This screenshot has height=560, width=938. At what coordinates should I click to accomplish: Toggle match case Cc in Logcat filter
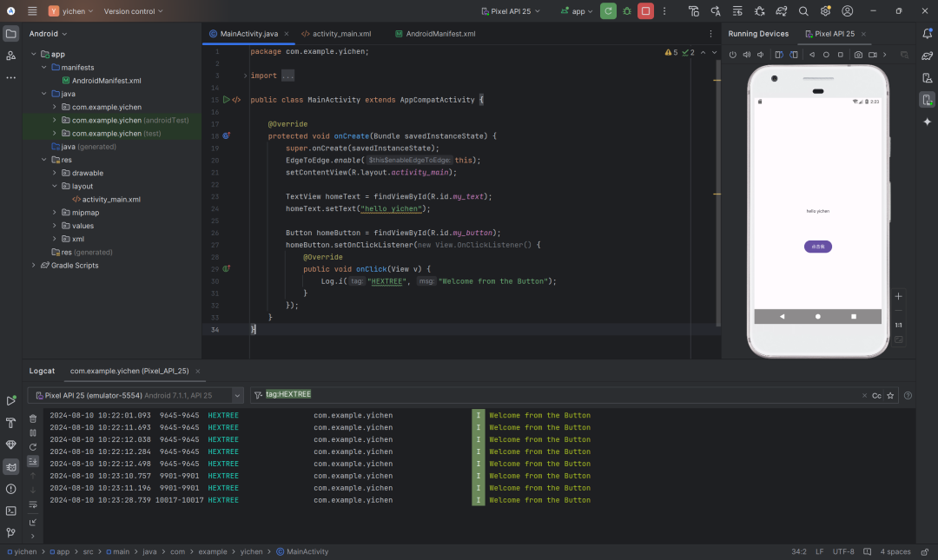pos(876,395)
